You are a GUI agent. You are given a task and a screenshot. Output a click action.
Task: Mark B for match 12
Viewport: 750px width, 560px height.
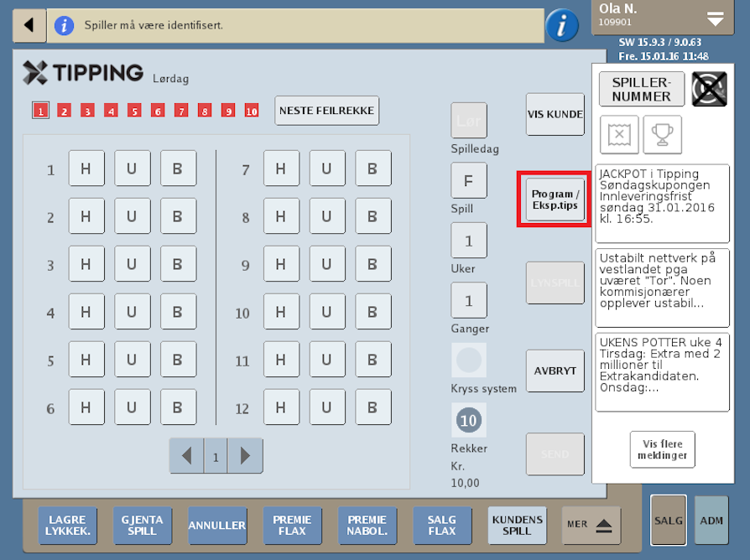(x=373, y=407)
